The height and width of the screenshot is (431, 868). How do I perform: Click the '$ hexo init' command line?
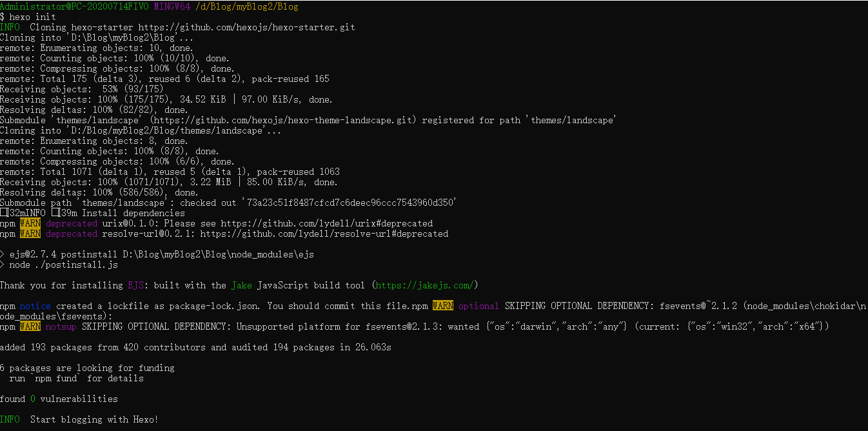(x=28, y=17)
